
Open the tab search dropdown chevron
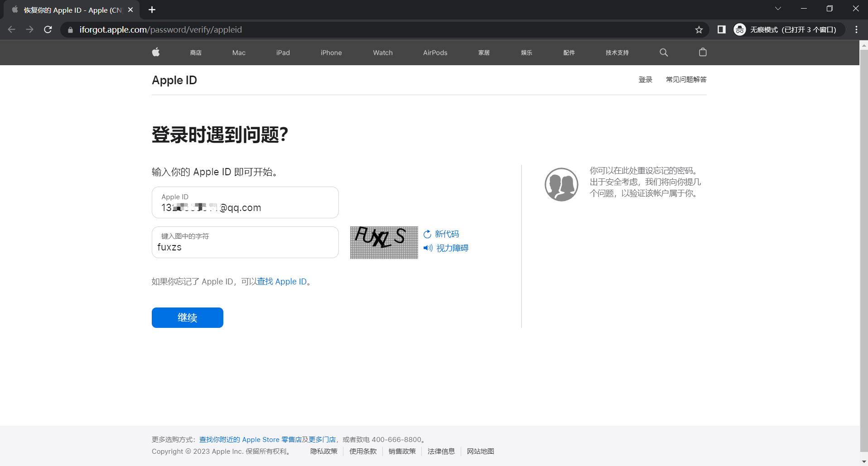point(778,9)
